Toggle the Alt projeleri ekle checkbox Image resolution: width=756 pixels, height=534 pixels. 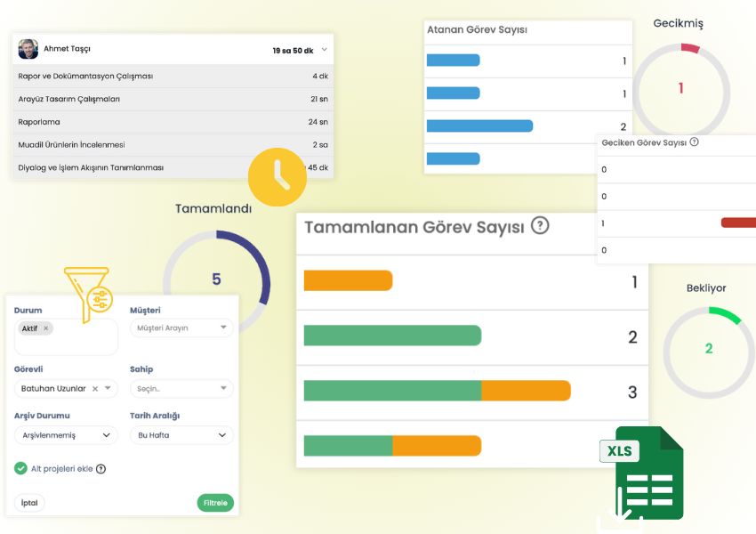pyautogui.click(x=20, y=469)
